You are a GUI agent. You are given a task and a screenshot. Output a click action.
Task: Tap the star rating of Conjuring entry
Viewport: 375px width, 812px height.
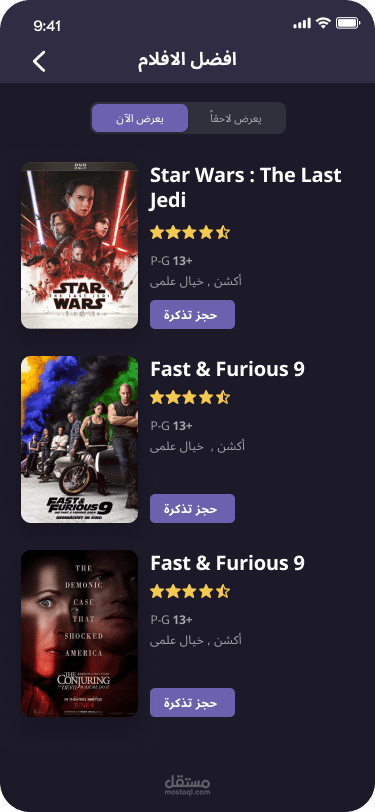[190, 591]
